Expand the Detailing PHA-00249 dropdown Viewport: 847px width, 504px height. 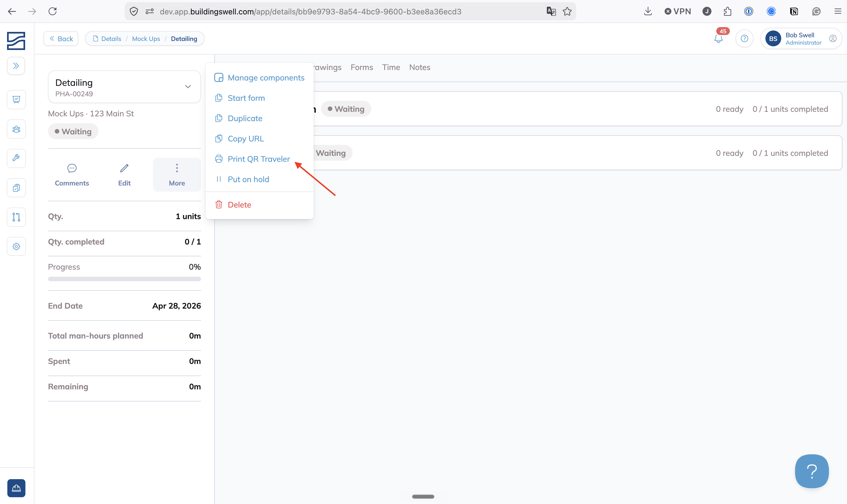pos(124,87)
